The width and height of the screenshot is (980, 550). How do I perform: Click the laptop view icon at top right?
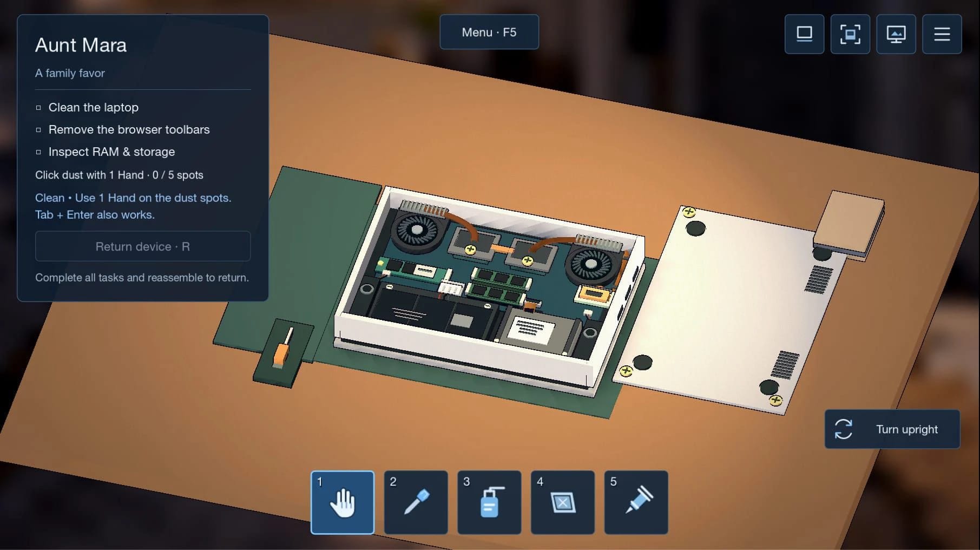point(805,34)
